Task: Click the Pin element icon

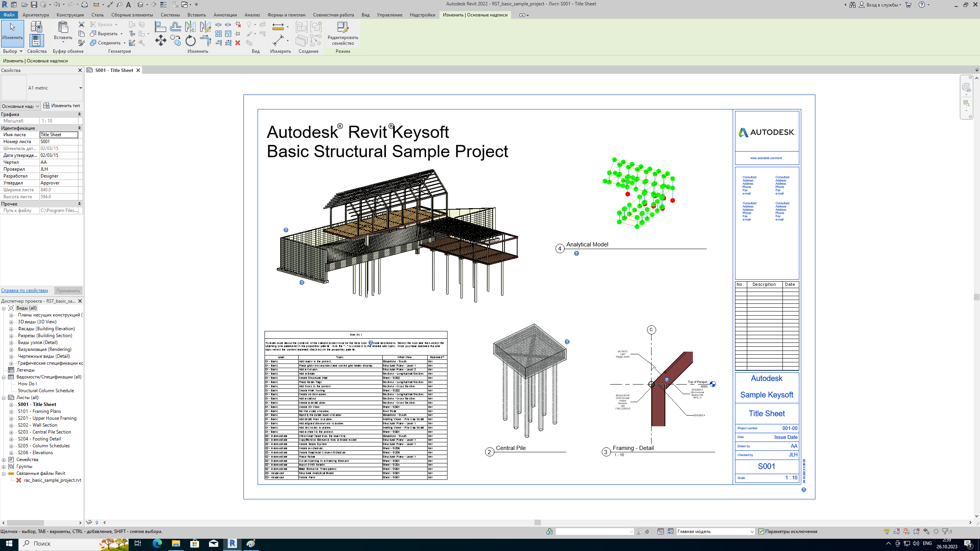Action: pos(238,34)
